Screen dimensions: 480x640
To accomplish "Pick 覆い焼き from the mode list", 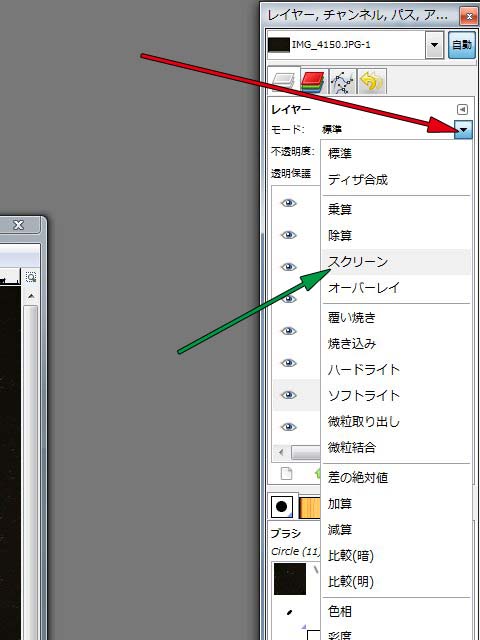I will pos(396,318).
